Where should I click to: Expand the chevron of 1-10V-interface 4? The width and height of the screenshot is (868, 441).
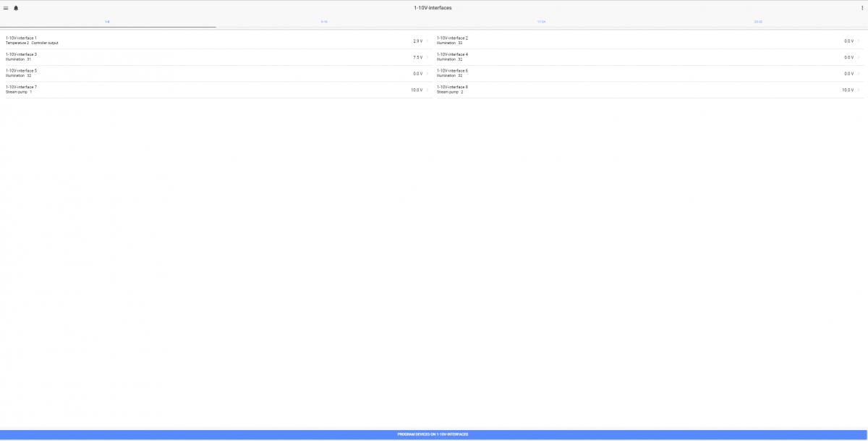tap(859, 57)
